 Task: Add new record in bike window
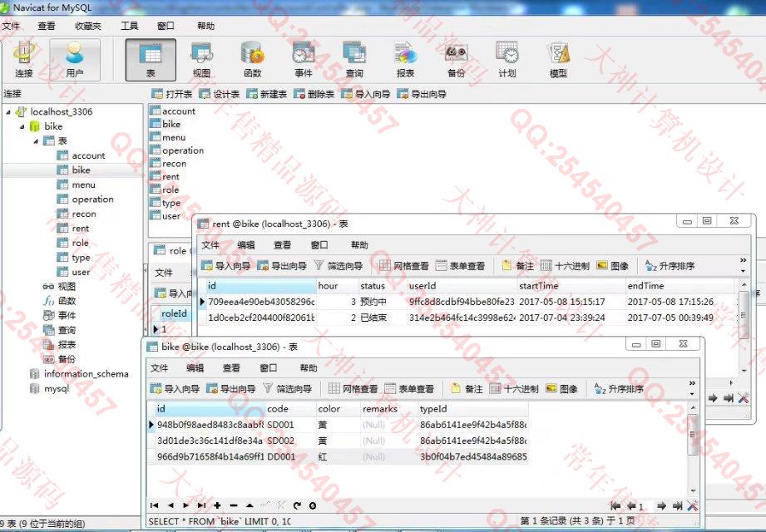pyautogui.click(x=217, y=505)
